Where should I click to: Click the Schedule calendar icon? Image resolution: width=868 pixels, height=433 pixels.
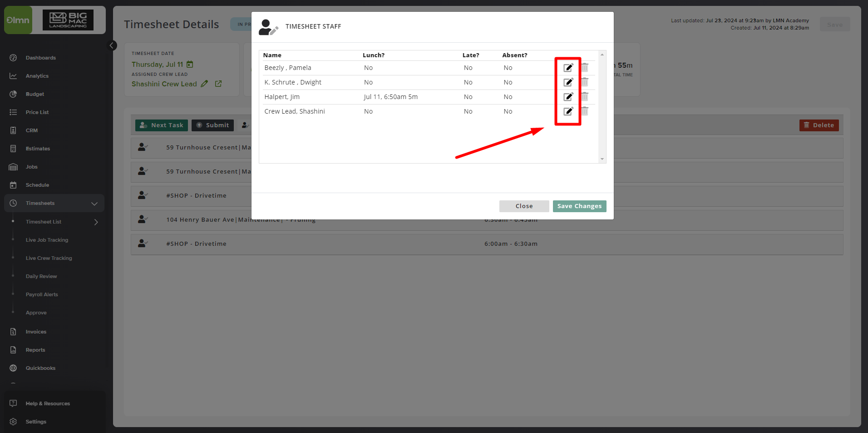point(13,185)
